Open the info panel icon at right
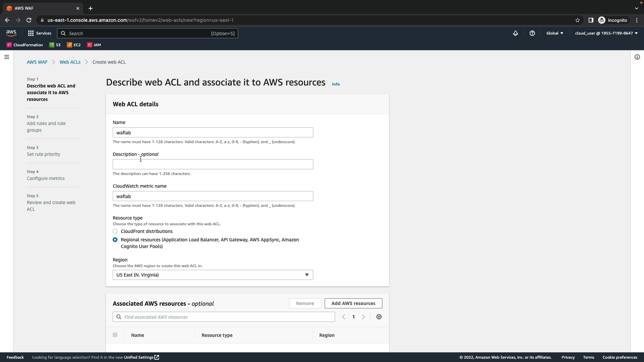 pyautogui.click(x=637, y=57)
